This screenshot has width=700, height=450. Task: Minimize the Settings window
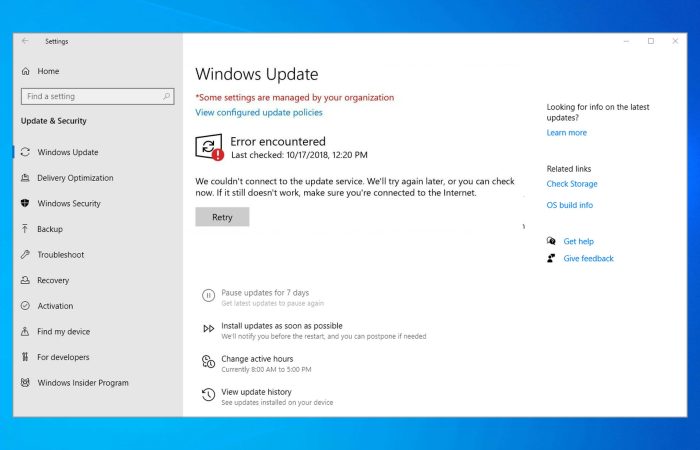click(x=626, y=41)
